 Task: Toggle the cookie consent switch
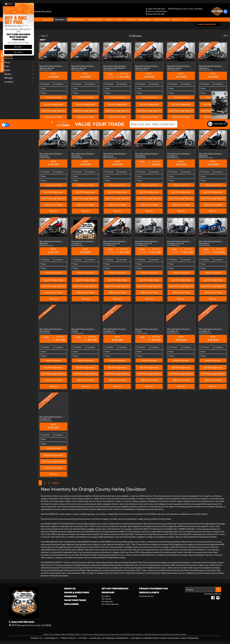[5, 125]
